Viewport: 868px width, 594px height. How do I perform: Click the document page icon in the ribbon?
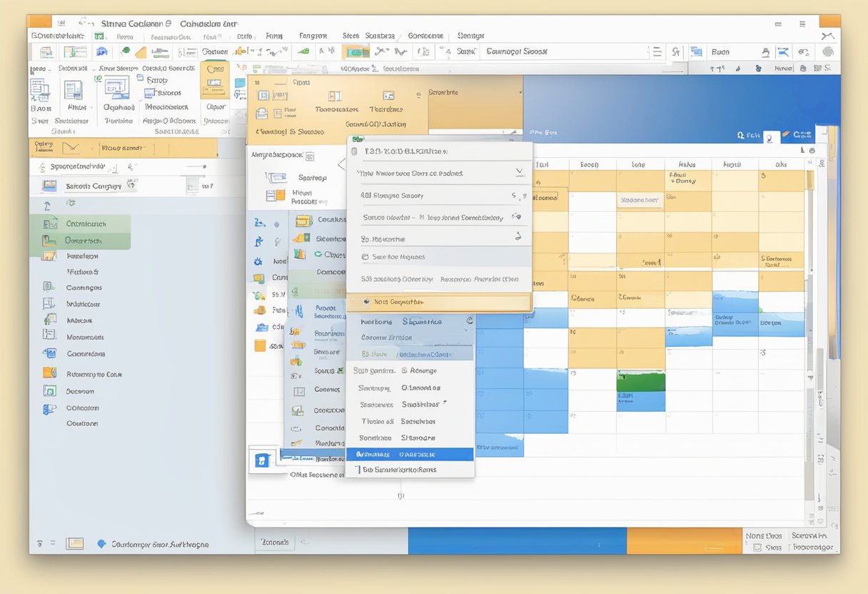(73, 90)
